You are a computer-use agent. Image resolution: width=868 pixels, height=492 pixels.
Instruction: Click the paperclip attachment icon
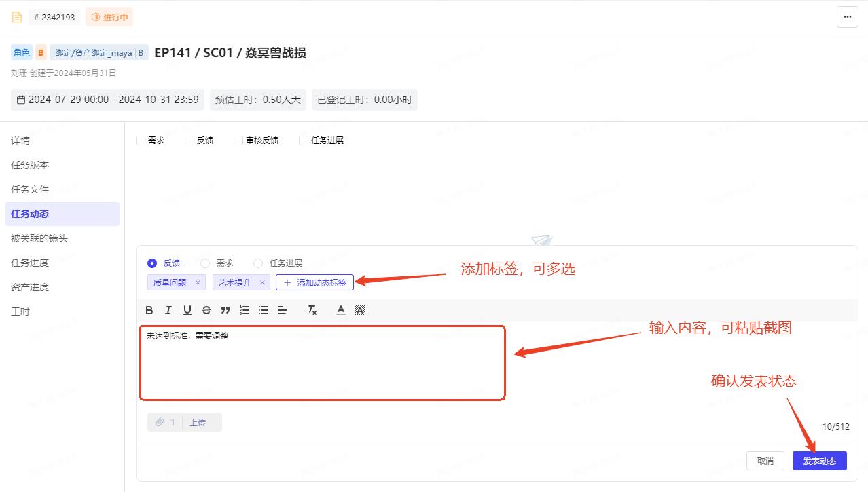[160, 422]
